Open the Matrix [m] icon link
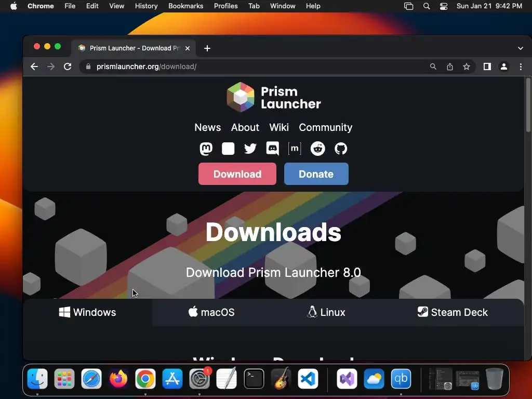532x399 pixels. point(295,149)
